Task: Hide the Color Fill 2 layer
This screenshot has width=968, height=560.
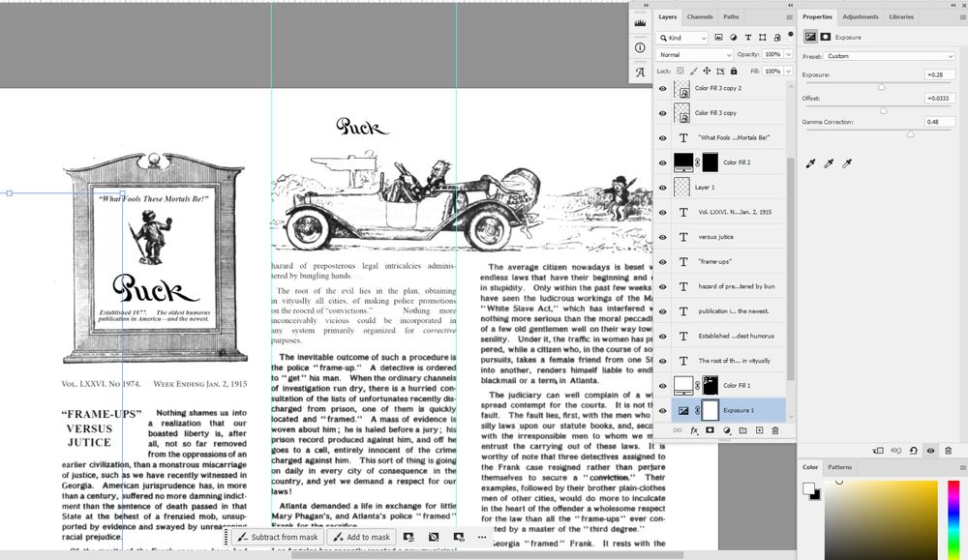Action: click(663, 162)
